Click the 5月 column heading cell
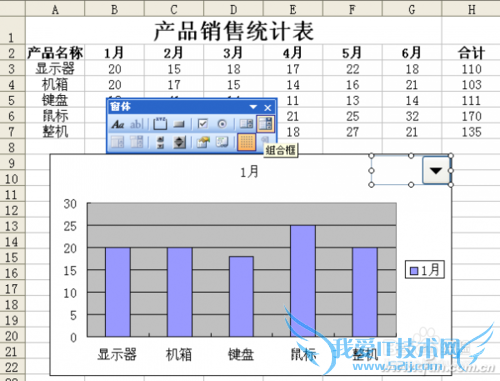 [352, 53]
